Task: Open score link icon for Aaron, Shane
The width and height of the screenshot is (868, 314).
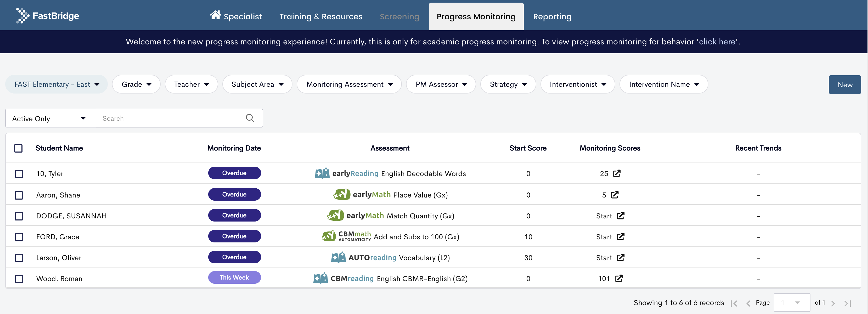Action: click(x=615, y=195)
